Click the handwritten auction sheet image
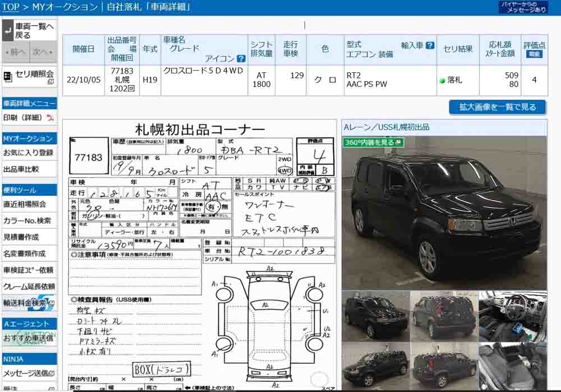 200,255
